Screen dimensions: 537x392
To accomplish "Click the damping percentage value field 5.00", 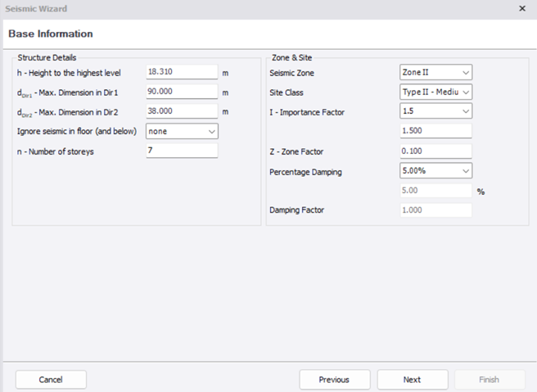I will coord(435,191).
